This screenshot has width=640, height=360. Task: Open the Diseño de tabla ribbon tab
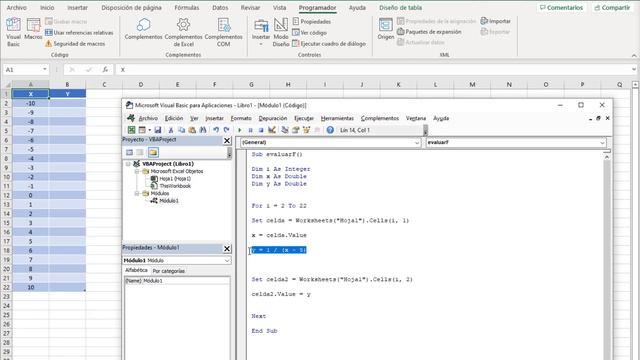point(400,8)
